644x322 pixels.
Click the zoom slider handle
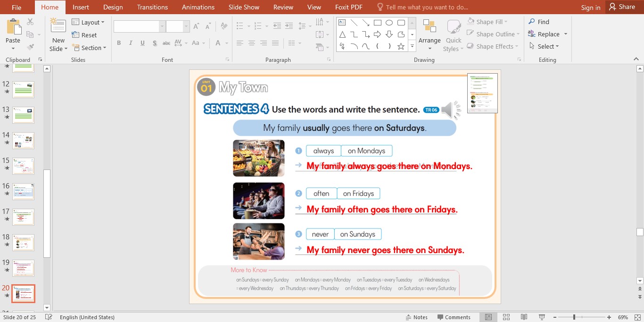574,317
